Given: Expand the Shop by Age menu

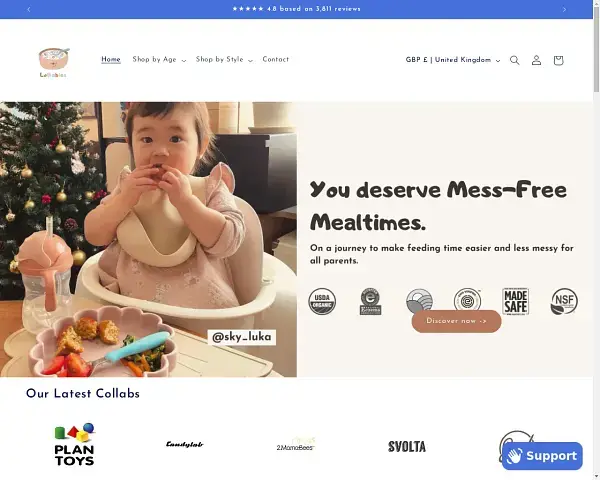Looking at the screenshot, I should tap(159, 59).
